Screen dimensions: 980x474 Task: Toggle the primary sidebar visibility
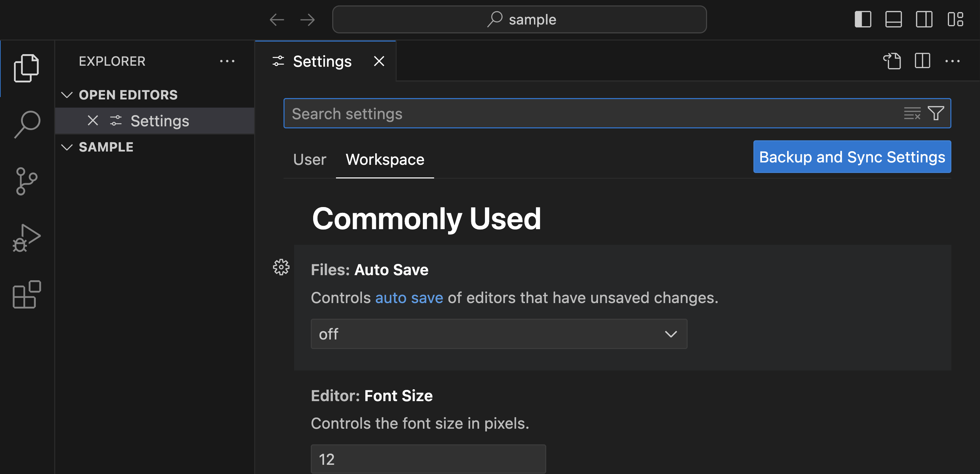click(863, 19)
